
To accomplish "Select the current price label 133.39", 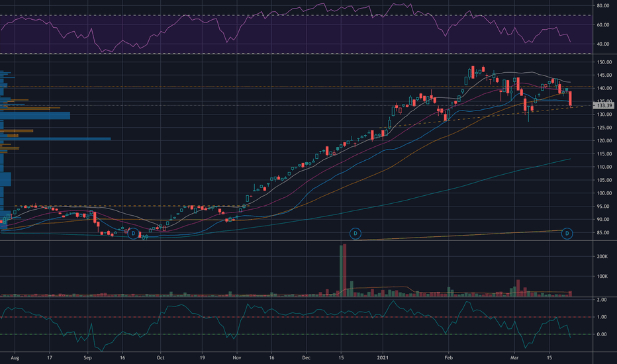I will coord(604,105).
